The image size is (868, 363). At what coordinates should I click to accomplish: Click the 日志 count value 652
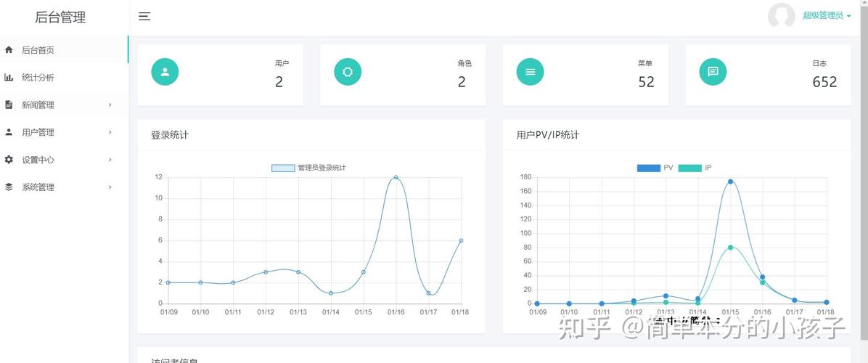point(825,82)
